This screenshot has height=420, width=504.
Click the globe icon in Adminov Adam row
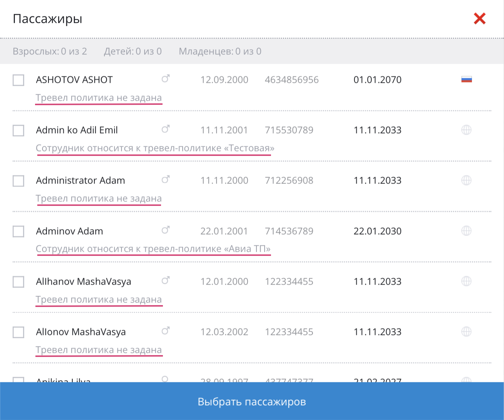pos(466,231)
